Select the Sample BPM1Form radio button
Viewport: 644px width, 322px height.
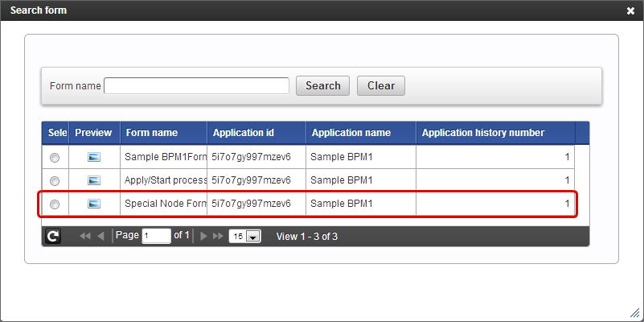point(55,158)
